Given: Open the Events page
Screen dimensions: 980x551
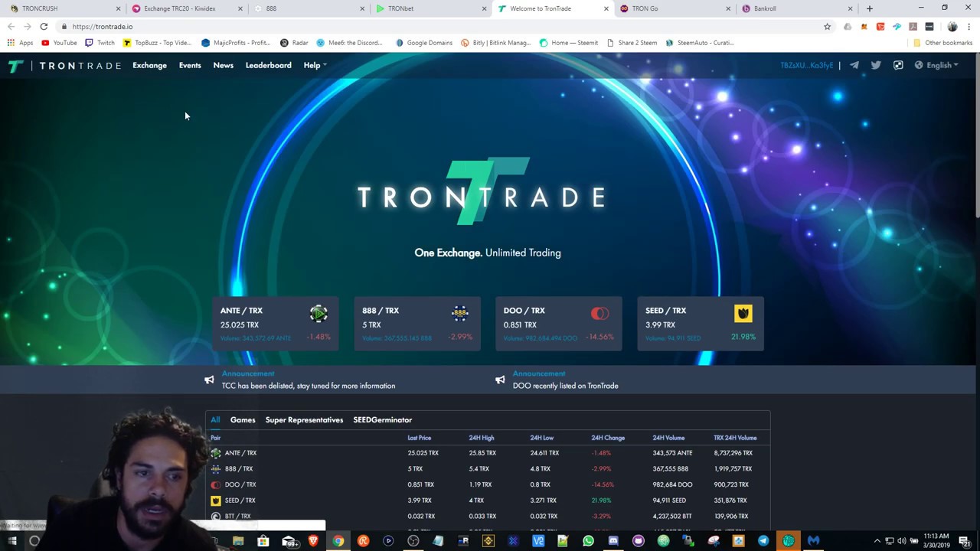Looking at the screenshot, I should [190, 66].
